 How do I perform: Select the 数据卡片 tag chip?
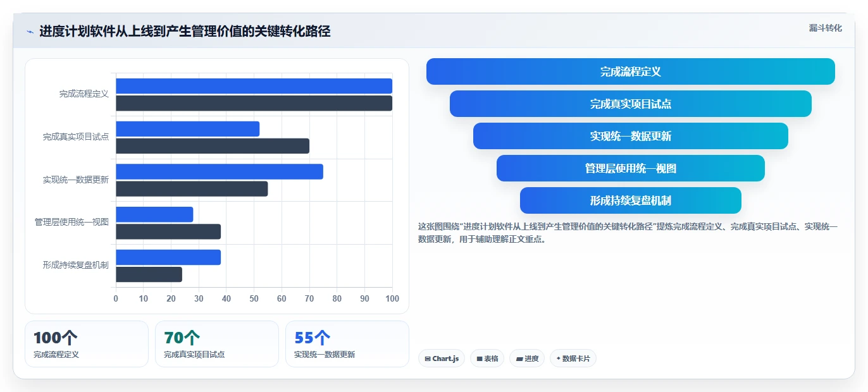(573, 358)
